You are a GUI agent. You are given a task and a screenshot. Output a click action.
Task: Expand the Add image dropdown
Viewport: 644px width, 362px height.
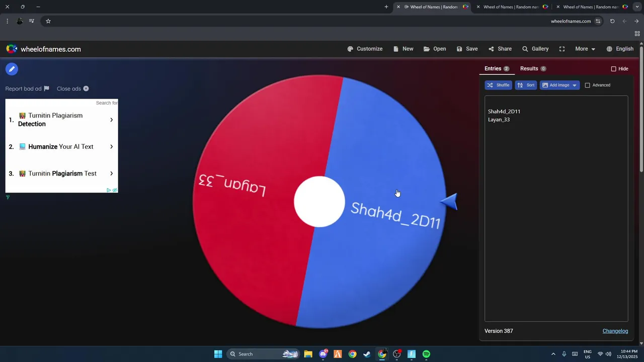[559, 85]
